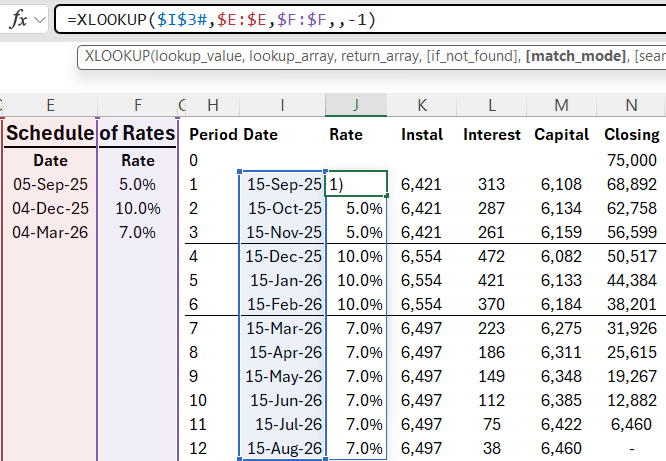
Task: Select capital value 6,184
Action: [x=562, y=305]
